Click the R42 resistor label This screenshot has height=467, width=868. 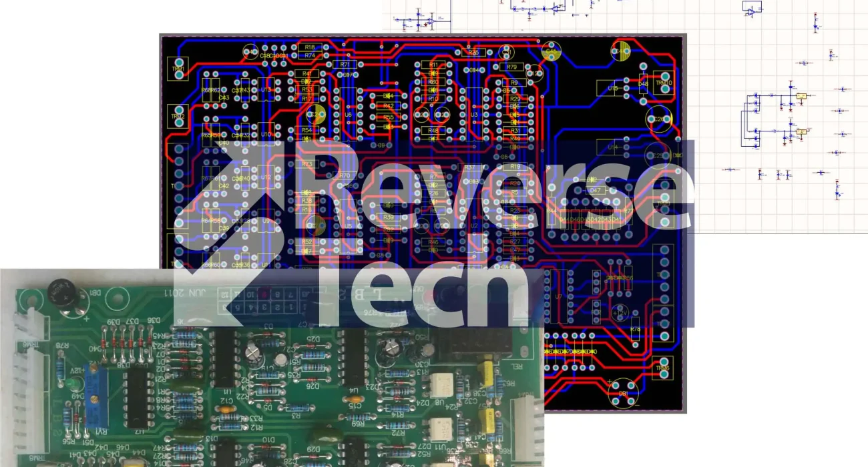point(389,106)
